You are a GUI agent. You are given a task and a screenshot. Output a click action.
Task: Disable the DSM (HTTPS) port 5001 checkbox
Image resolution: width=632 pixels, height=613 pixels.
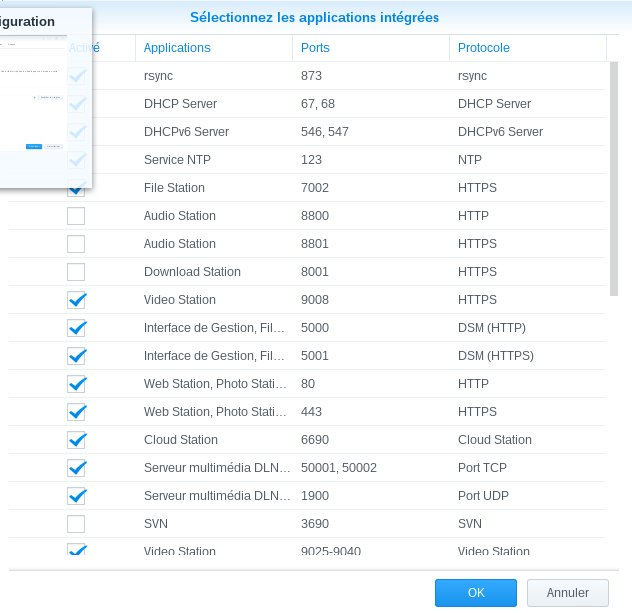76,356
